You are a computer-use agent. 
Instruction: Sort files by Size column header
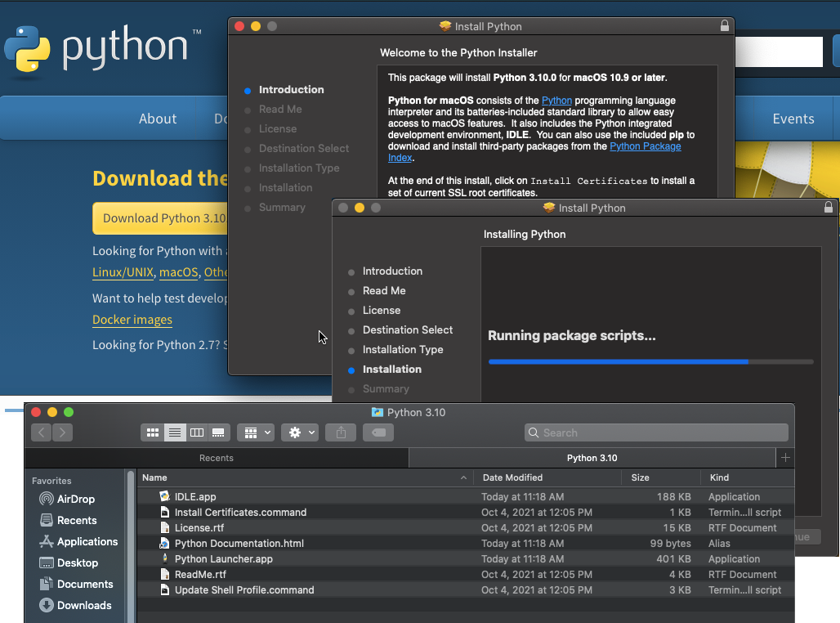pyautogui.click(x=640, y=477)
